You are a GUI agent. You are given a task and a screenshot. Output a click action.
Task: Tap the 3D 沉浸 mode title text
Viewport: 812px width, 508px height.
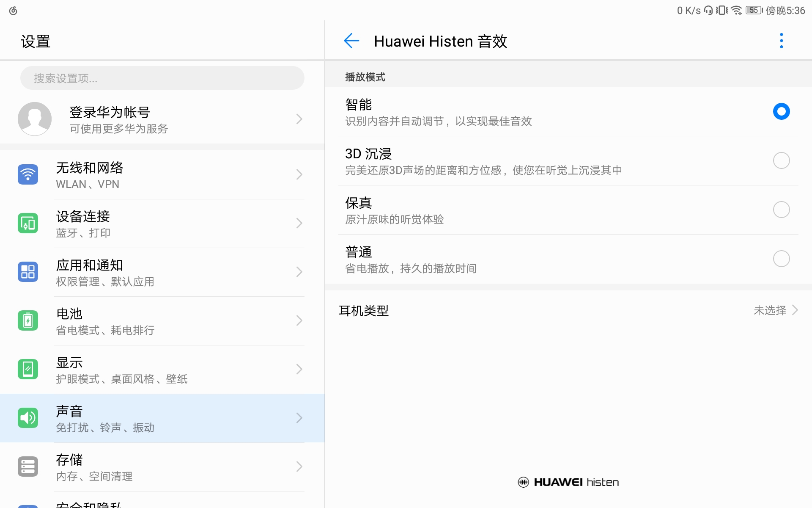tap(368, 153)
